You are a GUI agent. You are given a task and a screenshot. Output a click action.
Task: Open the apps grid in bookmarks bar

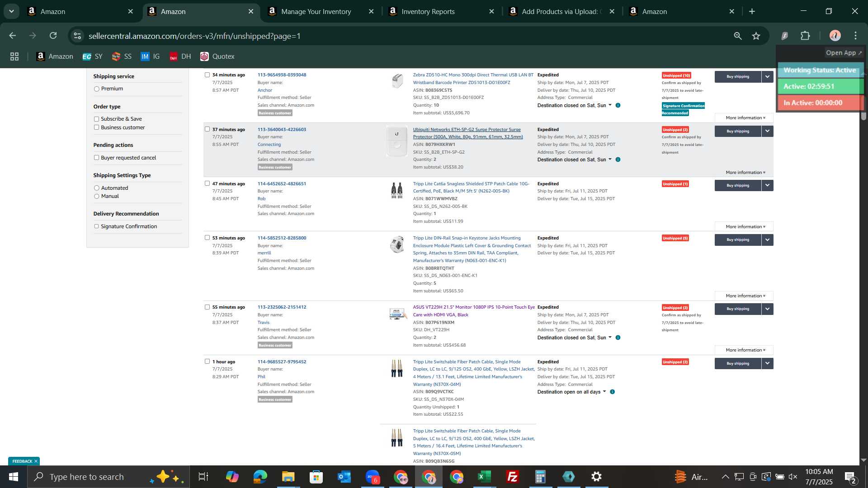[x=14, y=56]
